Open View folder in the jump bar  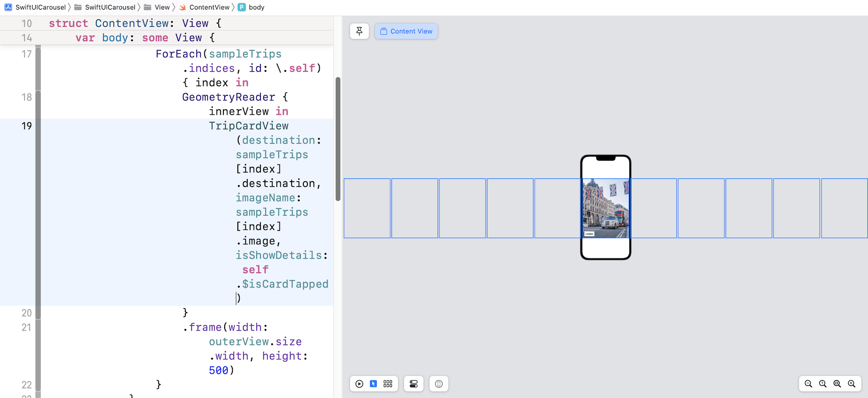click(157, 7)
